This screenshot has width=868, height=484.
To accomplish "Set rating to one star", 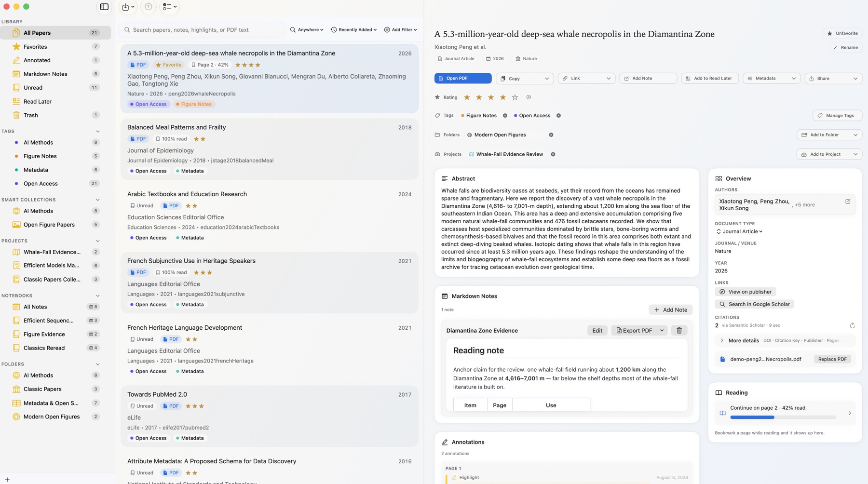I will point(467,97).
